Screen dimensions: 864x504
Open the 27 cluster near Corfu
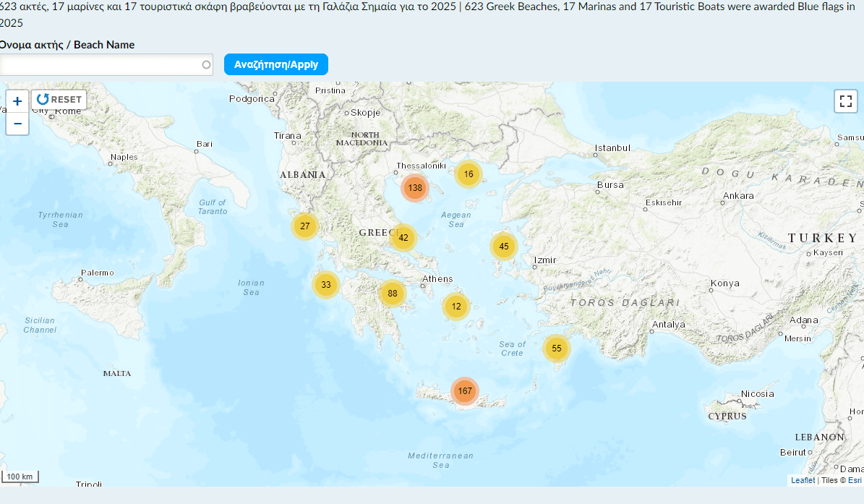[304, 226]
